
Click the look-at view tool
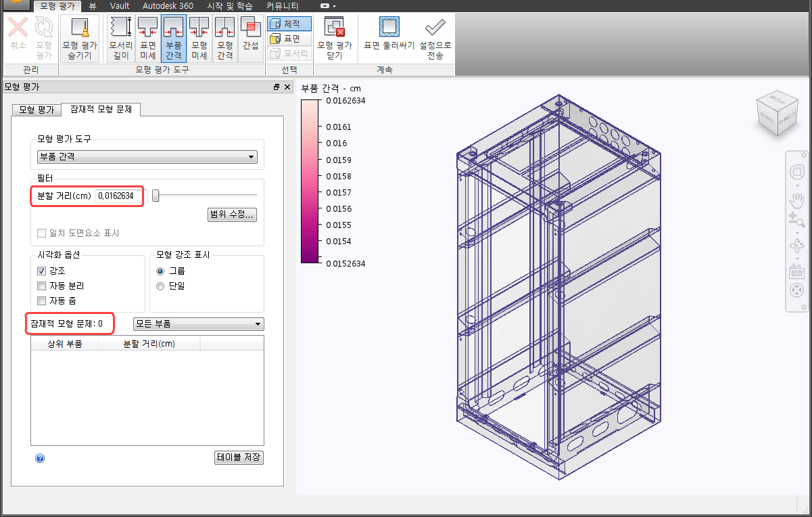pyautogui.click(x=796, y=273)
